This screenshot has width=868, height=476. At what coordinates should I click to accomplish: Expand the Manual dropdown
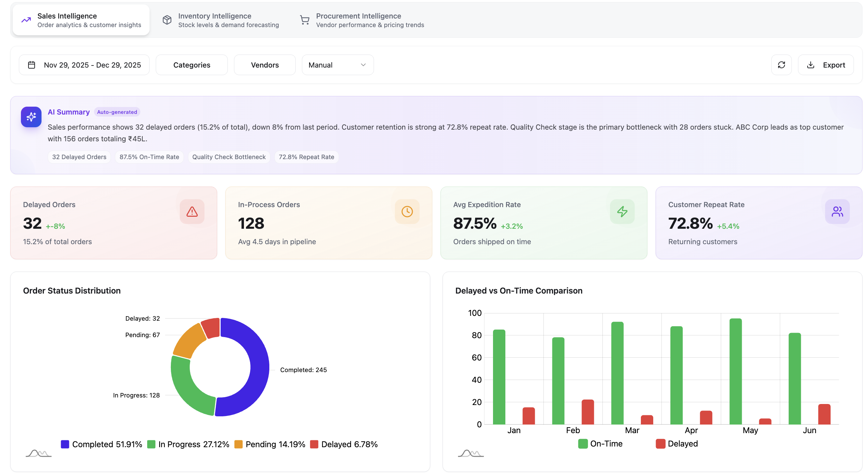point(338,65)
